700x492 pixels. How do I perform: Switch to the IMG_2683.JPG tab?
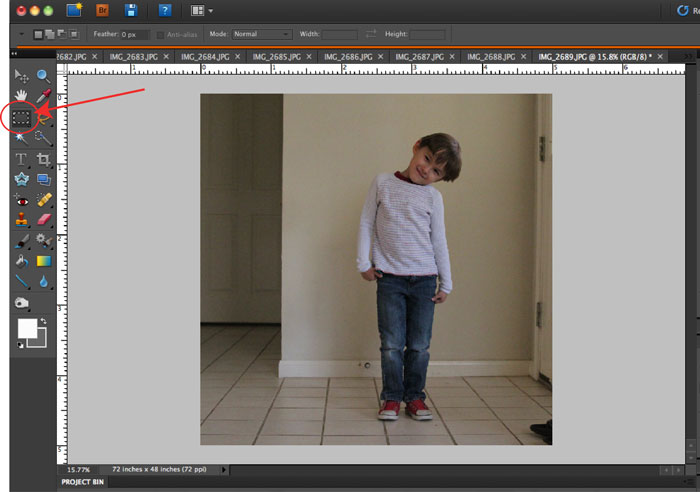click(133, 57)
